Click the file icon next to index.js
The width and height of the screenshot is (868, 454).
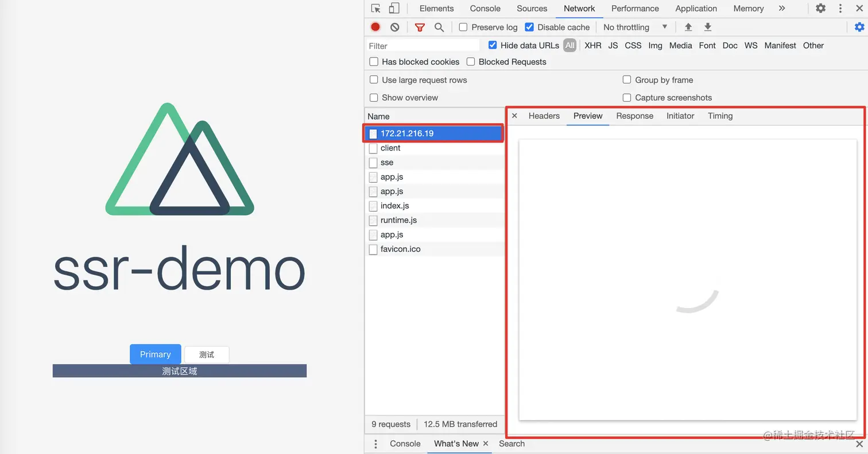coord(373,206)
